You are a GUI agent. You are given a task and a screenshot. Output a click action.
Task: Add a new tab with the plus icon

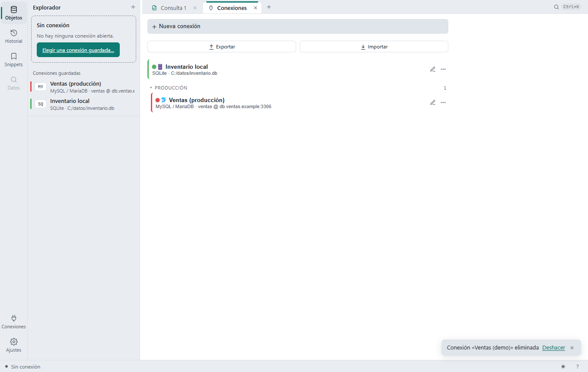269,7
